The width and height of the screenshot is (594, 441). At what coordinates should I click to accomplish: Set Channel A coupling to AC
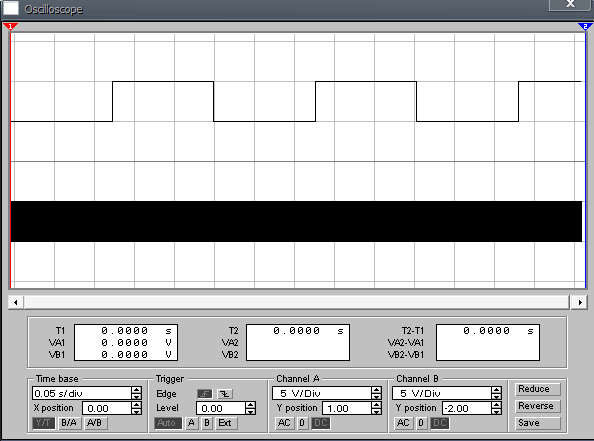click(284, 423)
